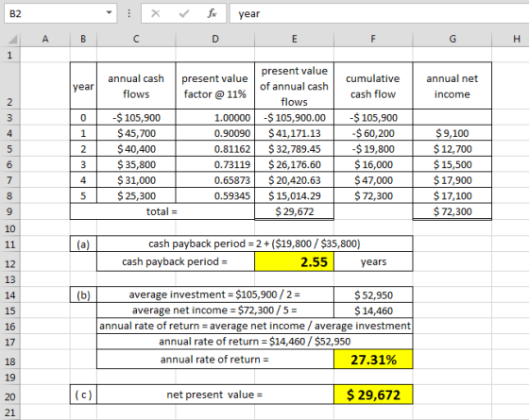Screen dimensions: 529x420
Task: Click the '(b)' label cell
Action: (83, 294)
